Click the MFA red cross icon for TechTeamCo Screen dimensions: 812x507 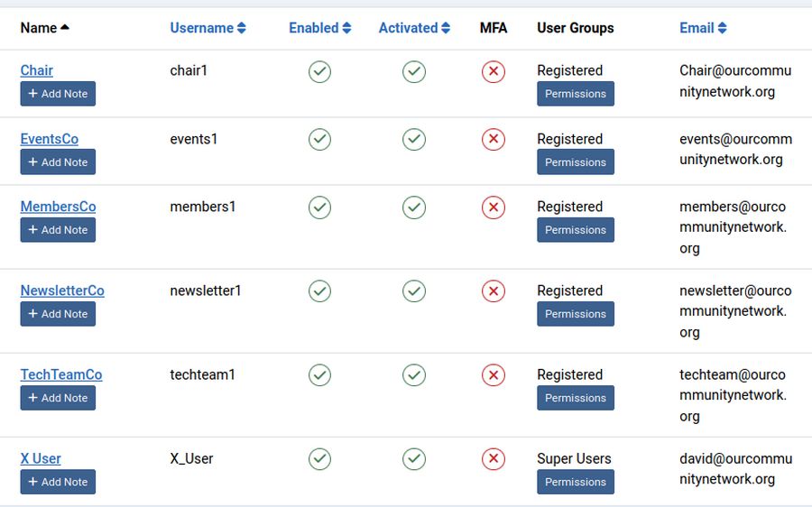(x=494, y=374)
